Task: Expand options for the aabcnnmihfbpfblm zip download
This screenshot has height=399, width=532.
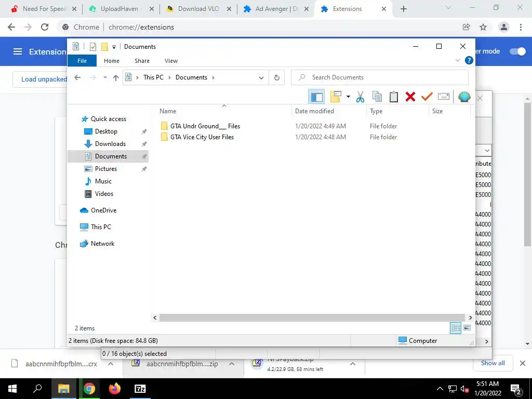Action: point(232,364)
